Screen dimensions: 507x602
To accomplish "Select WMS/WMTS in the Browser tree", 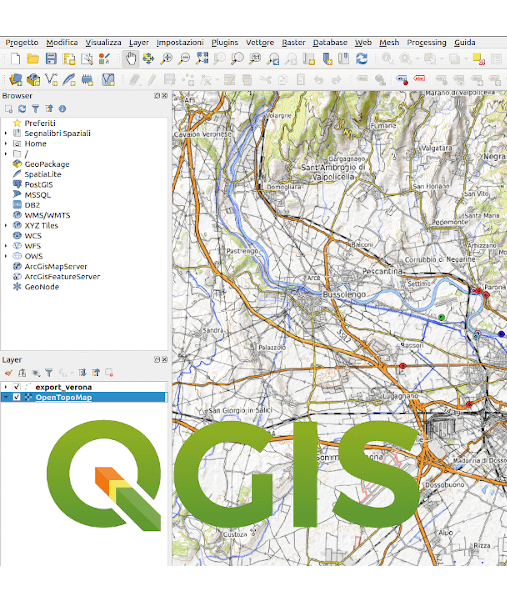I will coord(47,215).
